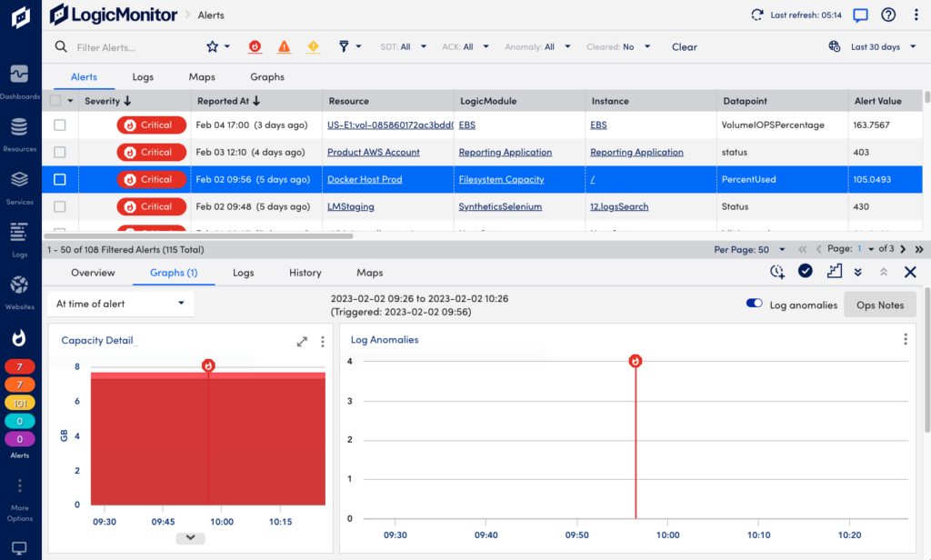Go to the next page of alerts
The width and height of the screenshot is (931, 560).
(903, 249)
